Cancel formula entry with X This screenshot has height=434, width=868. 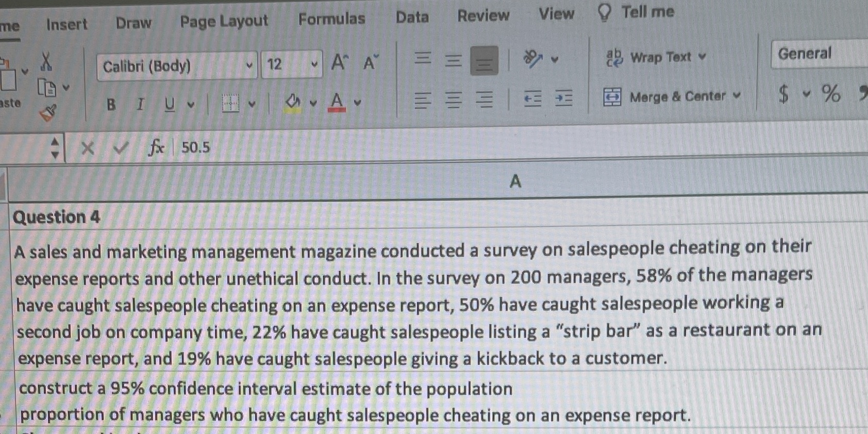click(x=88, y=148)
